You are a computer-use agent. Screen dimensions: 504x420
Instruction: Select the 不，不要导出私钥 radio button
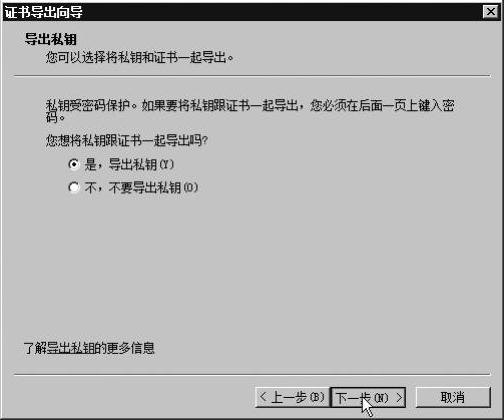(74, 188)
